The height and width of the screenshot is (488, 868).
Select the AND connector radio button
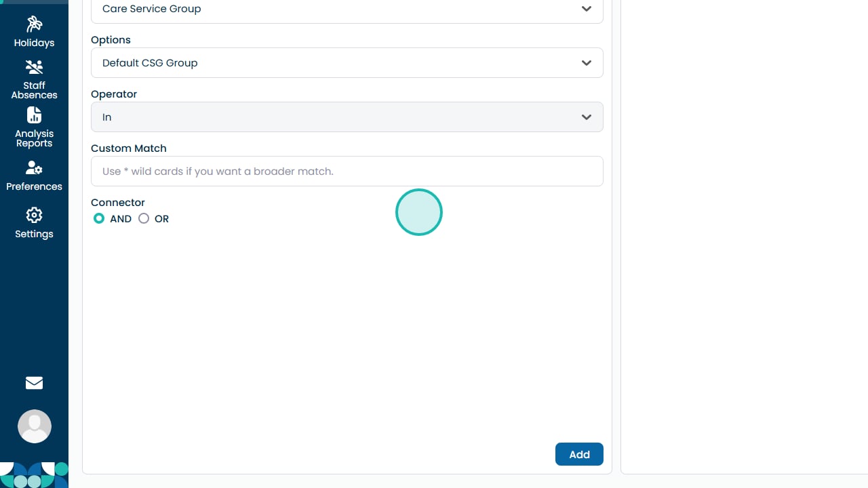(99, 219)
